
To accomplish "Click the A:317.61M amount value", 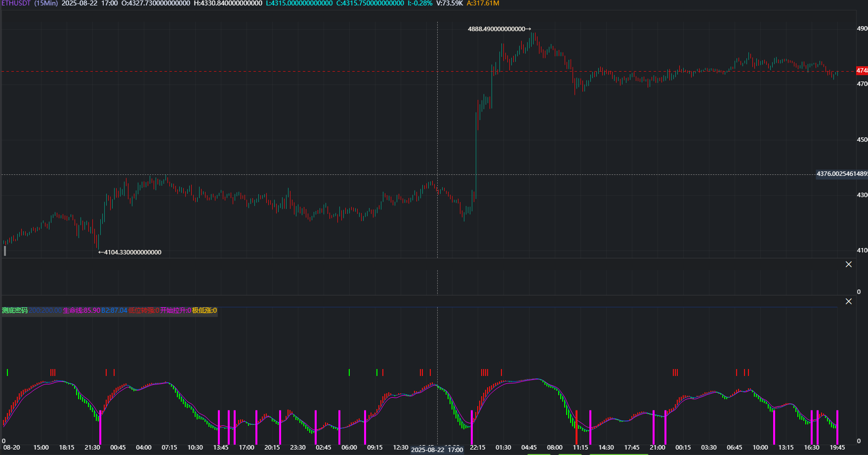I will coord(483,3).
